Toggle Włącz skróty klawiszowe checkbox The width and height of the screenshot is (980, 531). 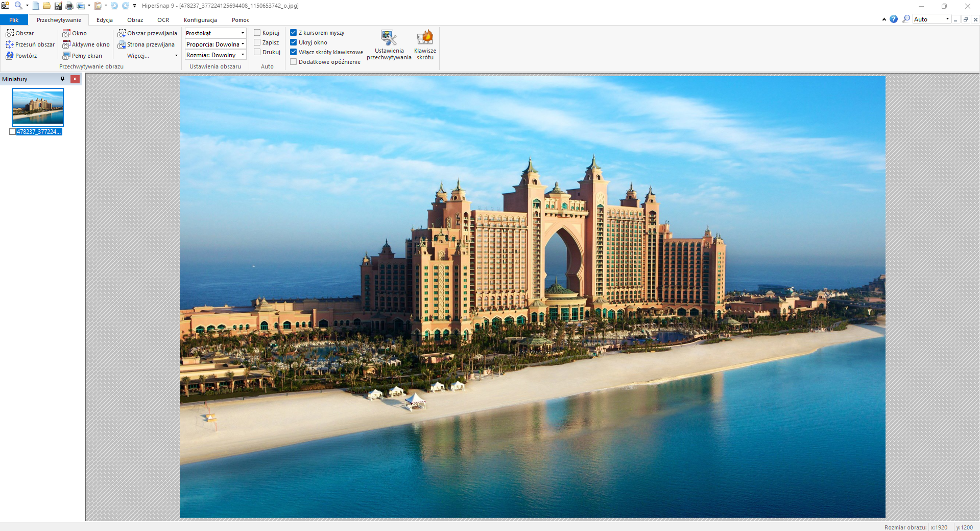point(294,52)
